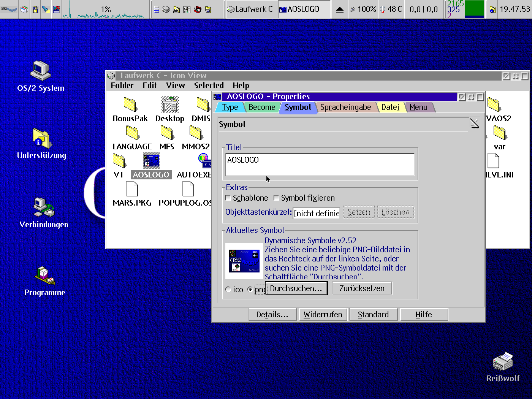This screenshot has width=532, height=399.
Task: Click the battery power 100% widget
Action: (363, 9)
